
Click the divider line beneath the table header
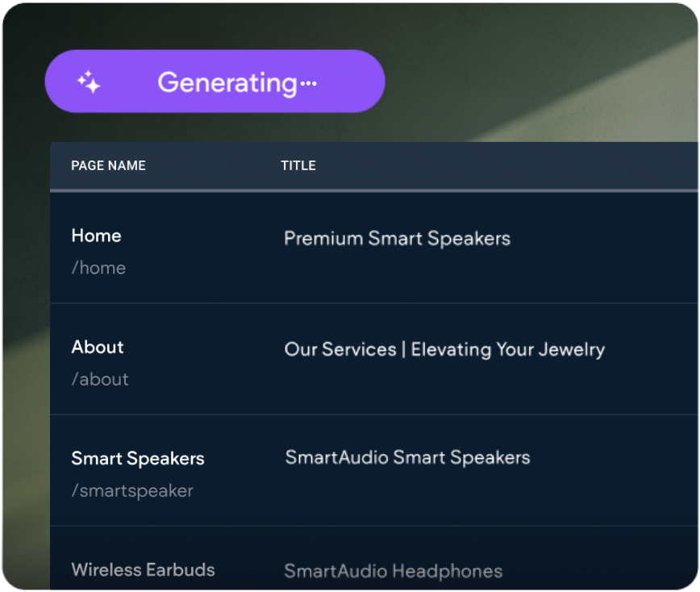pos(371,190)
